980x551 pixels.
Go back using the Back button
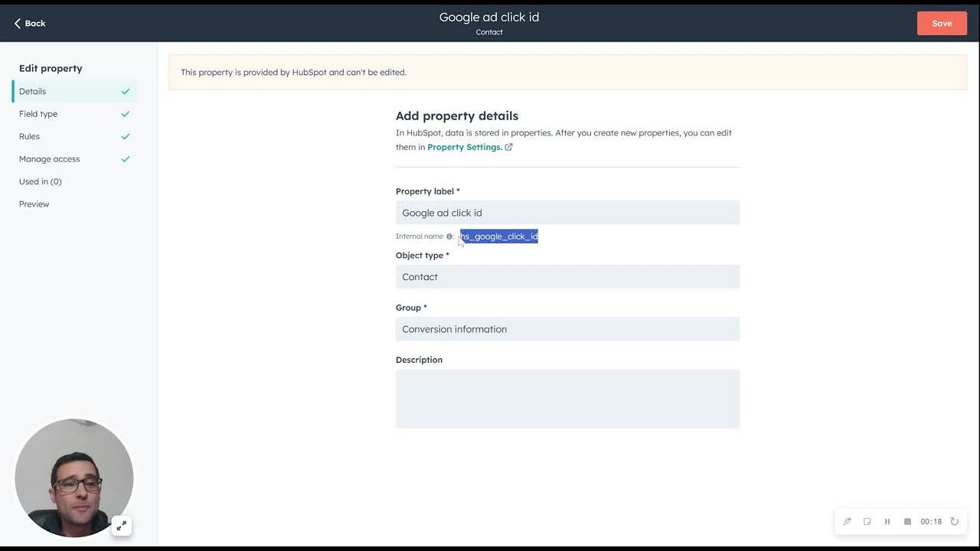(30, 24)
